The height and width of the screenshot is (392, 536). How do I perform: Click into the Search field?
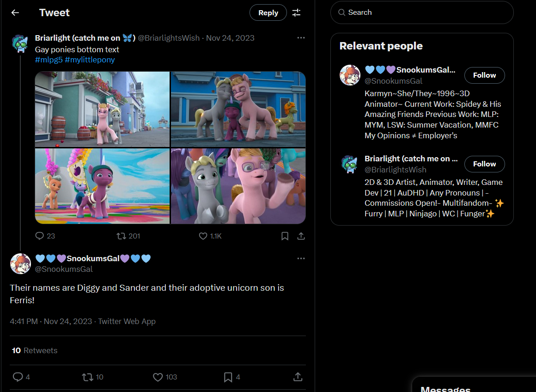pyautogui.click(x=422, y=12)
